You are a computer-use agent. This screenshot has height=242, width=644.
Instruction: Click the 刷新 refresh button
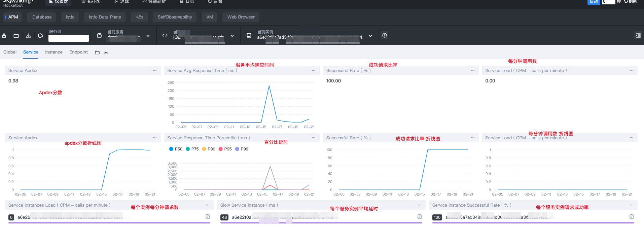pos(631,2)
